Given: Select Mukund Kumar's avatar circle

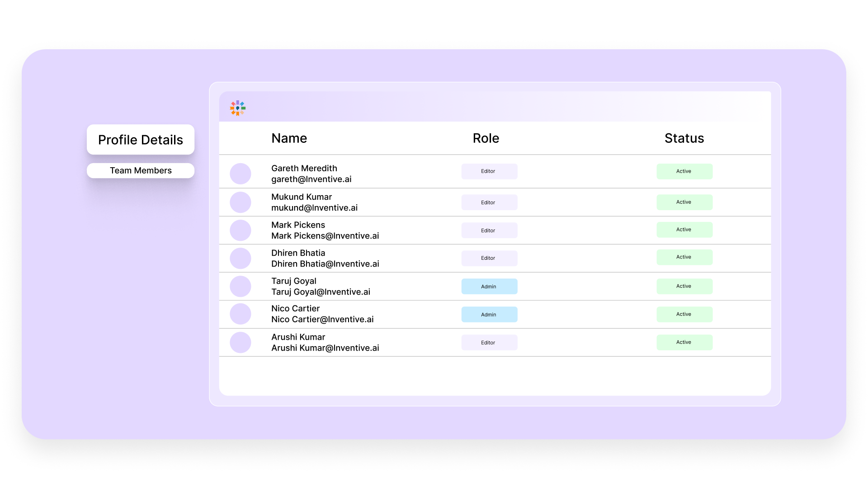Looking at the screenshot, I should pos(240,202).
